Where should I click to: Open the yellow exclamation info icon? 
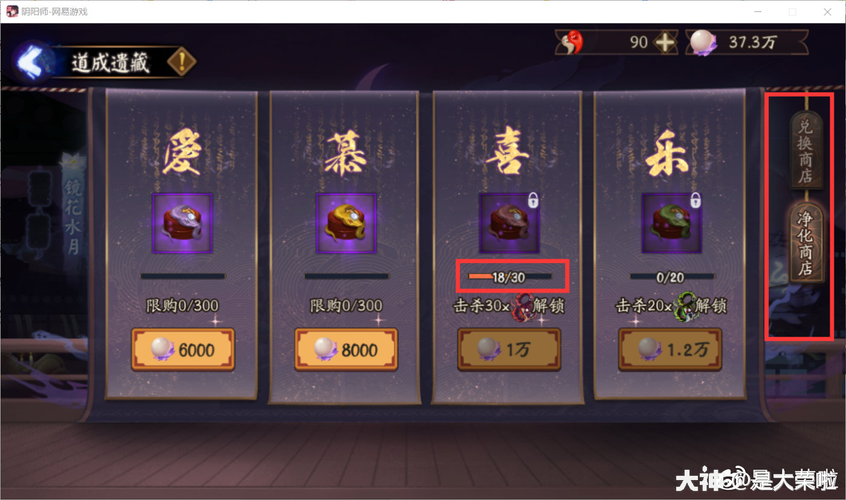(182, 62)
